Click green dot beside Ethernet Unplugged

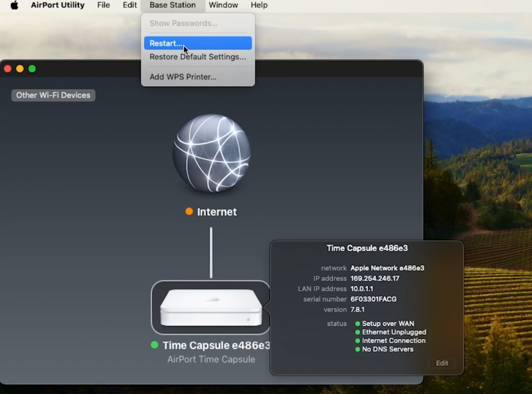tap(357, 332)
